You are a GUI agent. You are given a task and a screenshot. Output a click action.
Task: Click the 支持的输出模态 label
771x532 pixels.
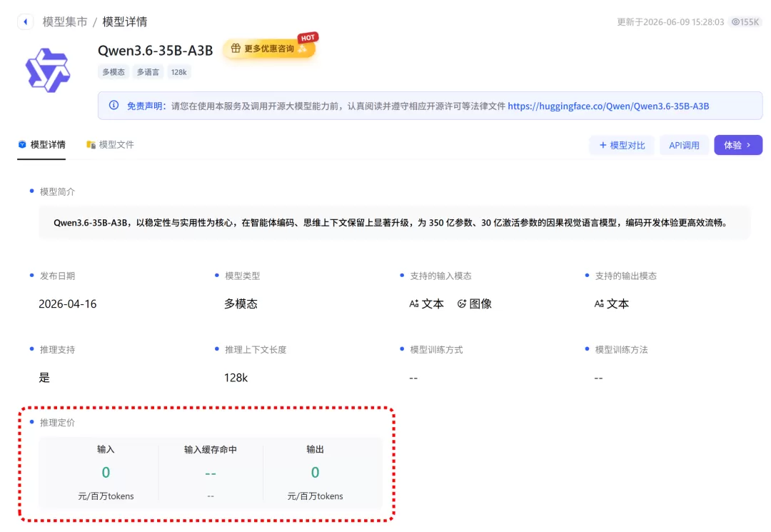626,276
